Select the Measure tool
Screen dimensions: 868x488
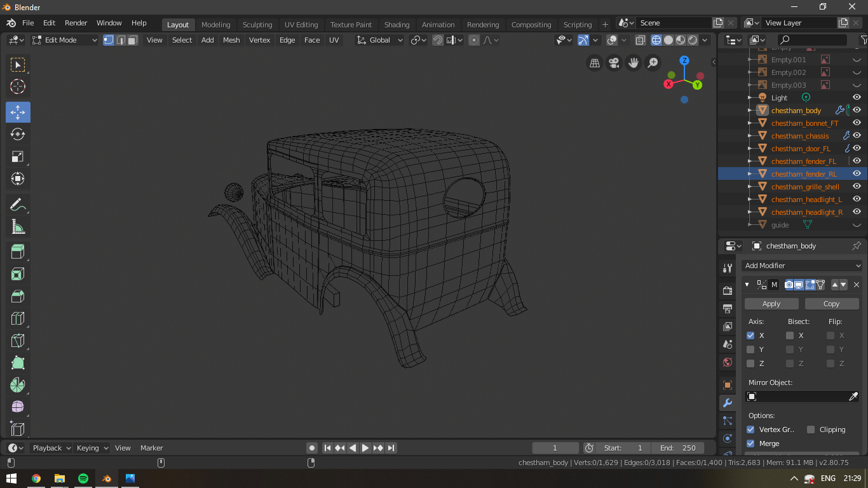(x=18, y=227)
